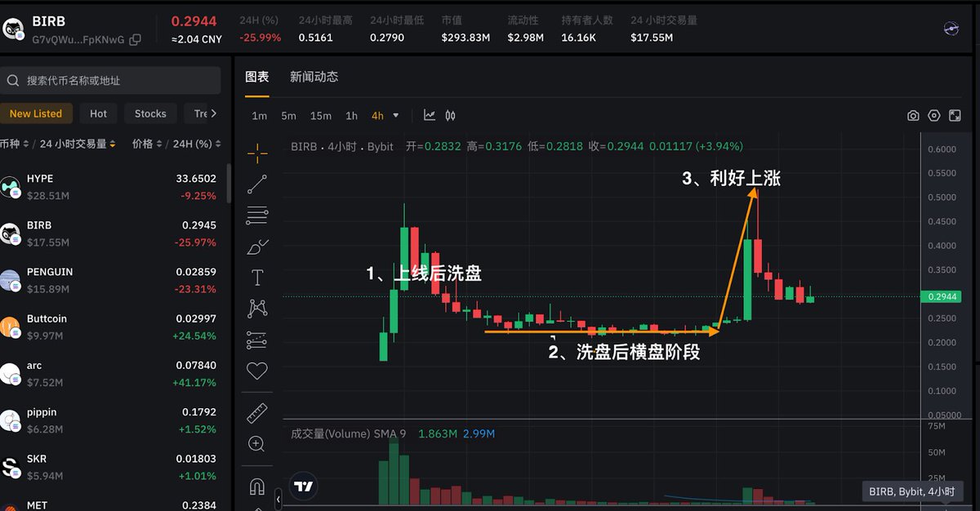Click the 市值 $293.83M stat
The image size is (980, 511).
coord(465,29)
